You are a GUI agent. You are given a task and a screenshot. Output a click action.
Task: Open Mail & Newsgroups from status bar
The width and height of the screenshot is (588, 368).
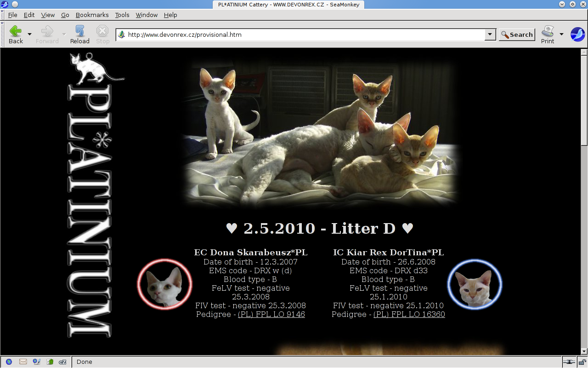23,362
